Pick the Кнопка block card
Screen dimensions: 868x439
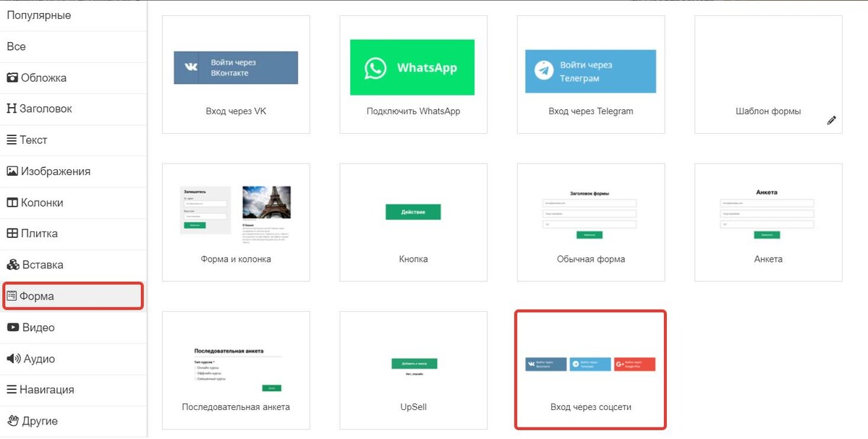tap(413, 222)
